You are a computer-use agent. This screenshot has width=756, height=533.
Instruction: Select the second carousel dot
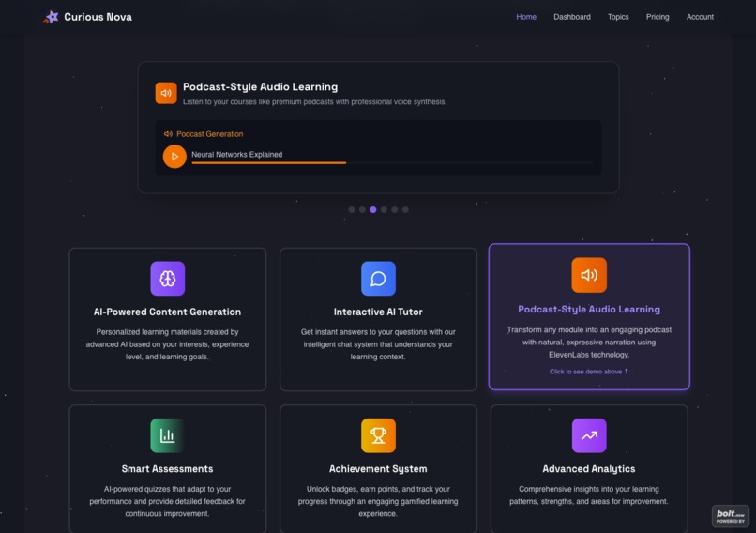tap(362, 210)
